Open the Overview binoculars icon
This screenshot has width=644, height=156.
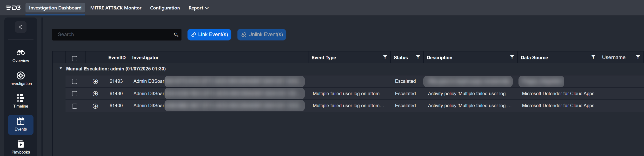click(20, 53)
